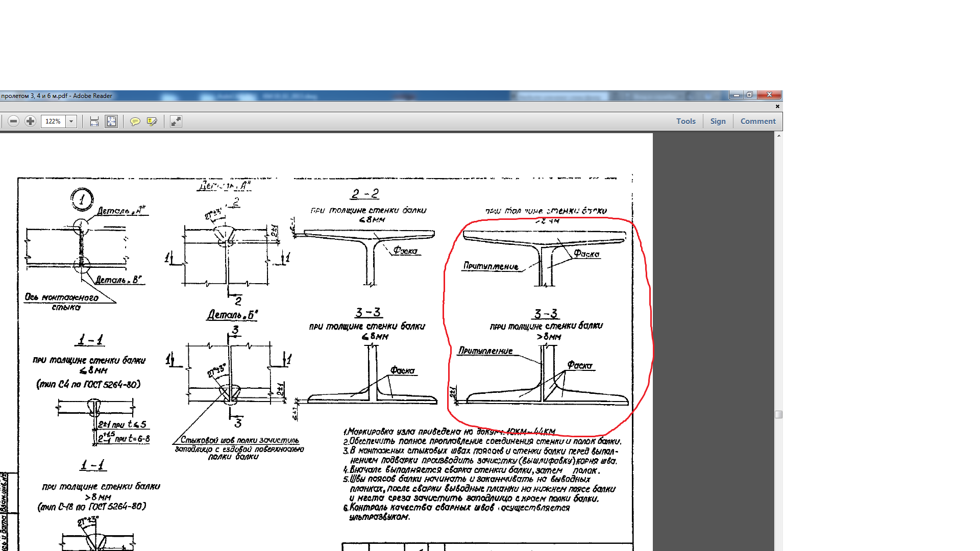This screenshot has height=551, width=980.
Task: Restore down the Adobe Reader window
Action: [x=749, y=95]
